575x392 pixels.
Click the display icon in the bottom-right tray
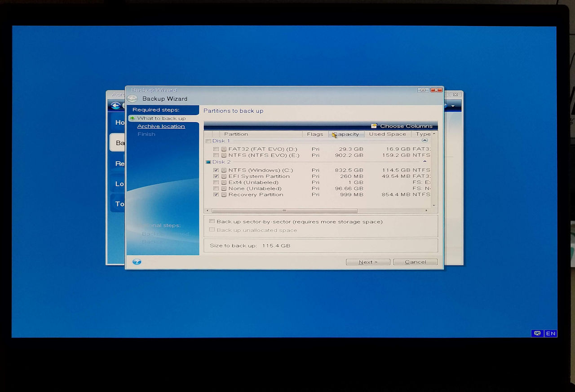537,334
